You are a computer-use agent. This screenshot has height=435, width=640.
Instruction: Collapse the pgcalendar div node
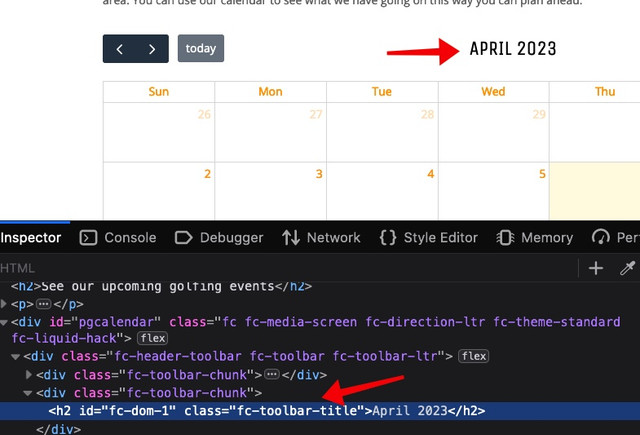point(4,322)
